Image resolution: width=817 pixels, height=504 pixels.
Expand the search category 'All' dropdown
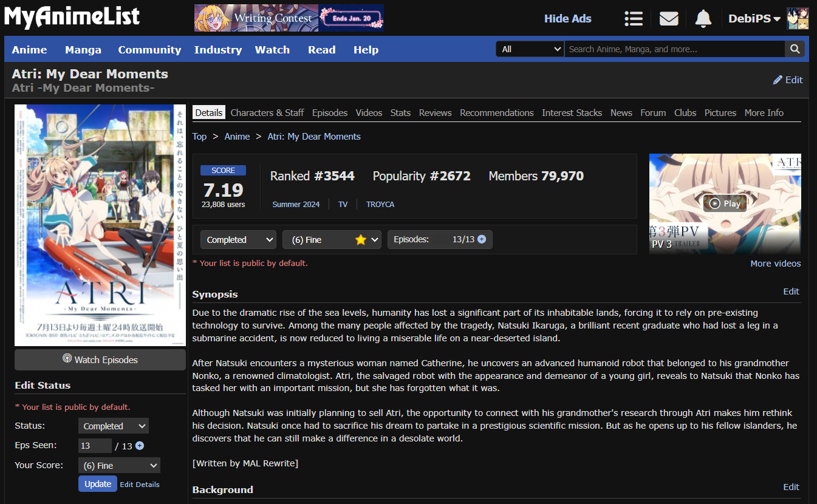pos(530,49)
